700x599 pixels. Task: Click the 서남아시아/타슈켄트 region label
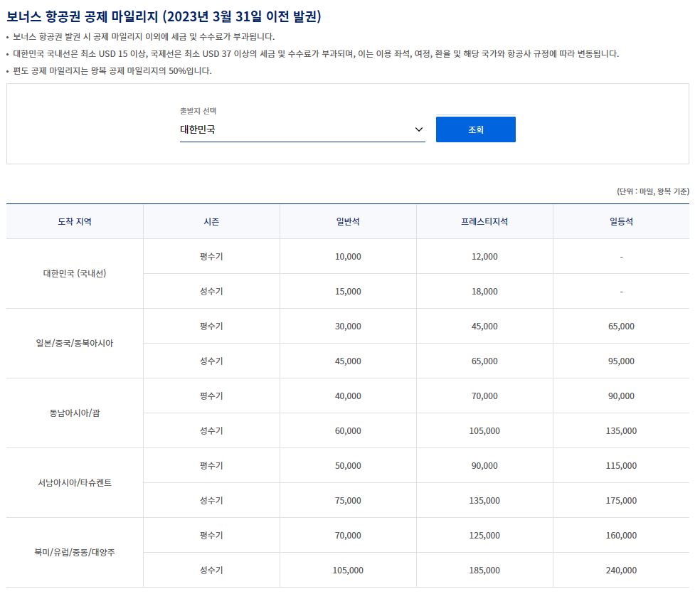click(x=74, y=483)
